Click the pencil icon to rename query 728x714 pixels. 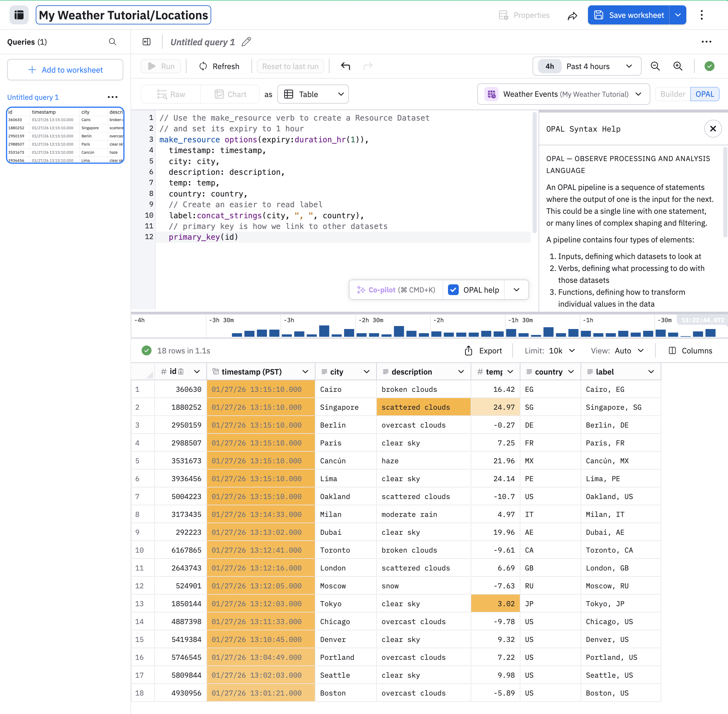tap(246, 42)
